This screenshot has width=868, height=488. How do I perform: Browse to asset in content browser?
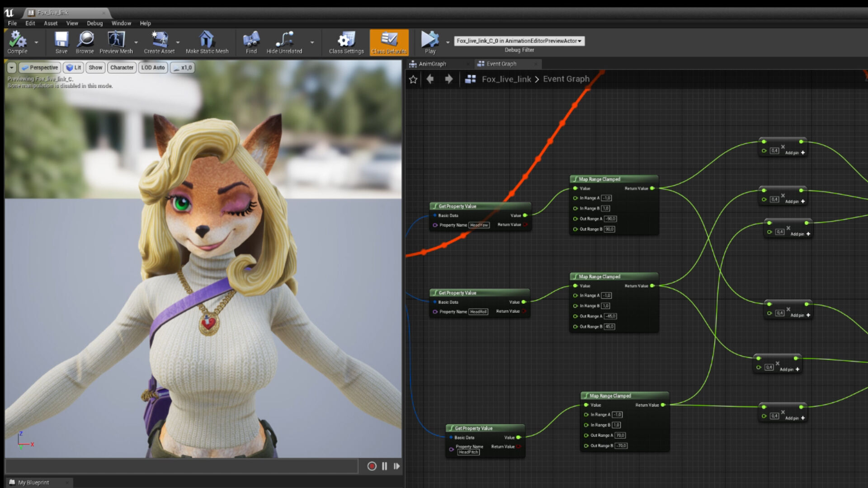(85, 42)
